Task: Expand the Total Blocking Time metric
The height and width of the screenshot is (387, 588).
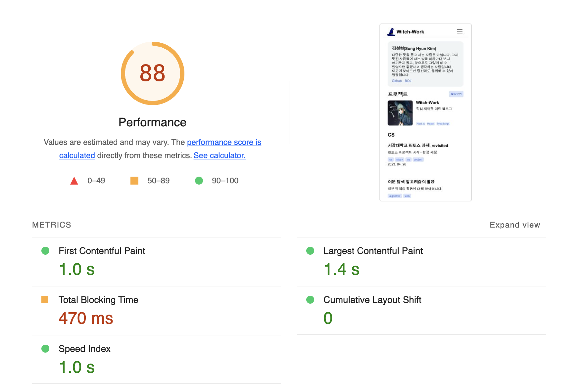Action: (x=98, y=300)
